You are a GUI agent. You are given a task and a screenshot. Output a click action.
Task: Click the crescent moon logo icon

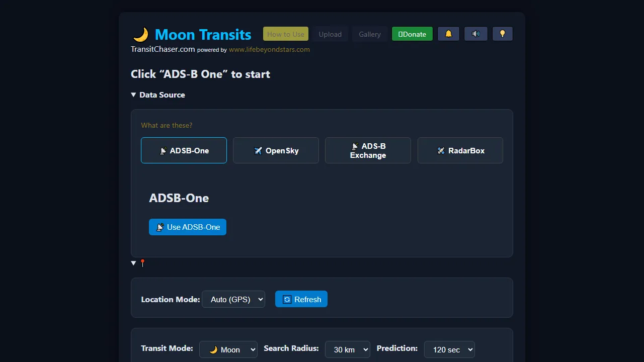(x=141, y=34)
